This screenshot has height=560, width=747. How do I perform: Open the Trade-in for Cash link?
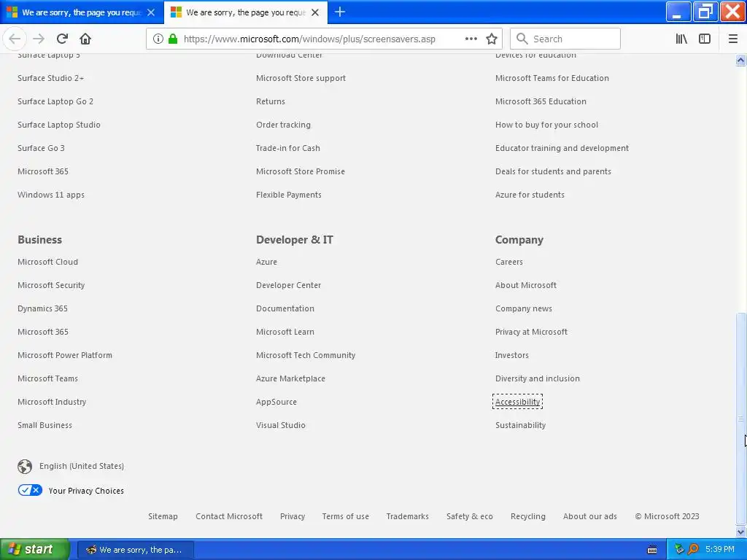click(287, 148)
